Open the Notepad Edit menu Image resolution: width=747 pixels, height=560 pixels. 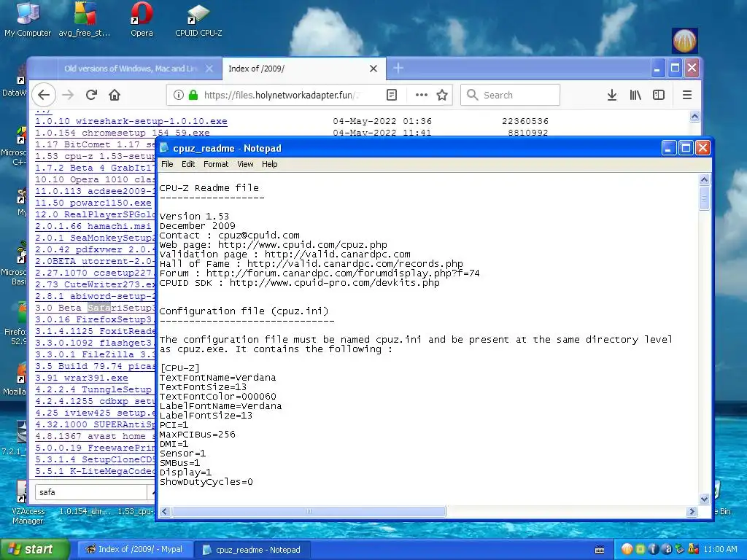coord(188,164)
